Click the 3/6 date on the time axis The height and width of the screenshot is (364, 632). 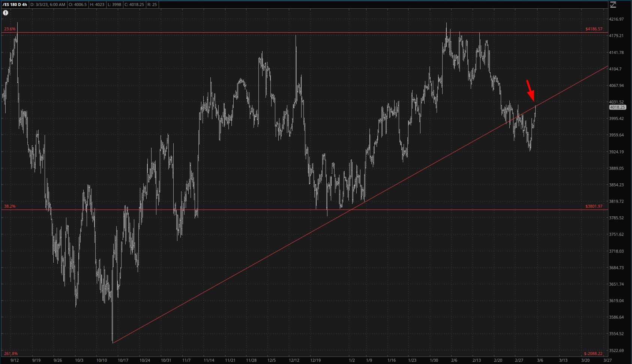tap(540, 360)
